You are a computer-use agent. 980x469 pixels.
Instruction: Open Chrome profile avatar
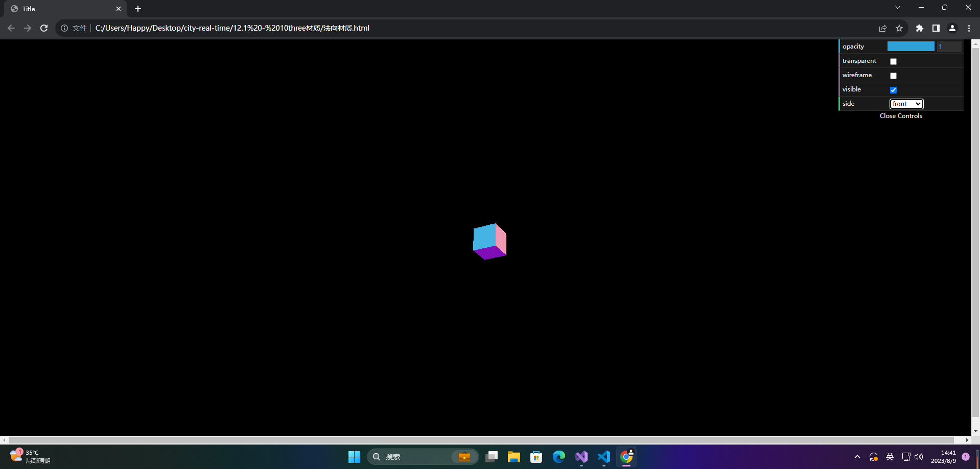tap(952, 28)
